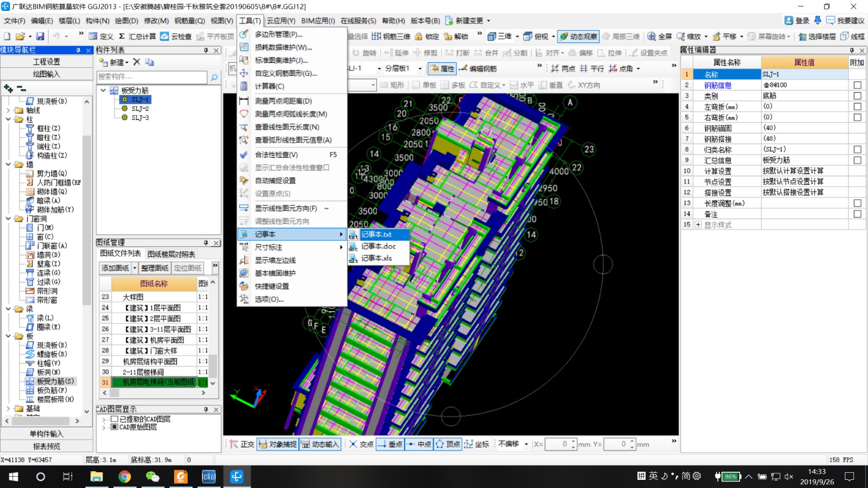The image size is (868, 488).
Task: Expand the 已提取的CAD图层 node
Action: (103, 419)
